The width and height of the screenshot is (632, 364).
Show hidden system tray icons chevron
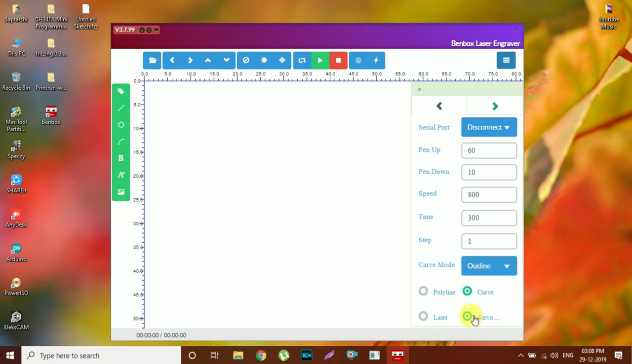coord(520,356)
